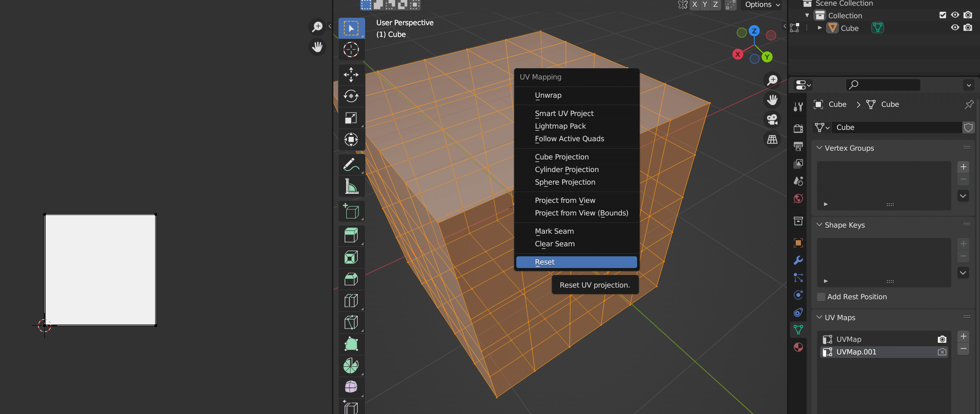Click 3D viewport zoom magnifier icon
980x414 pixels.
772,80
